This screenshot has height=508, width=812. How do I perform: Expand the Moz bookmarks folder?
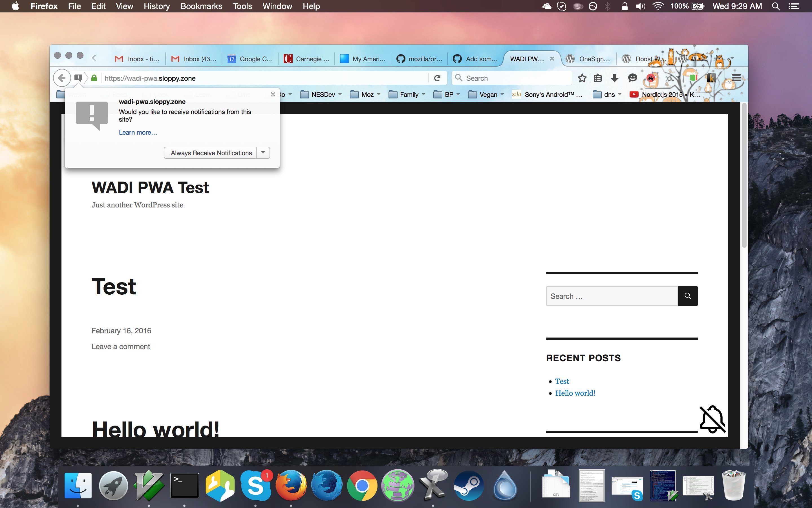click(x=365, y=95)
